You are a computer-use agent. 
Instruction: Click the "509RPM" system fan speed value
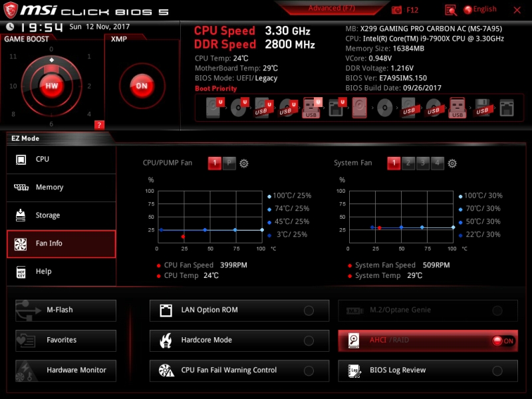coord(436,265)
